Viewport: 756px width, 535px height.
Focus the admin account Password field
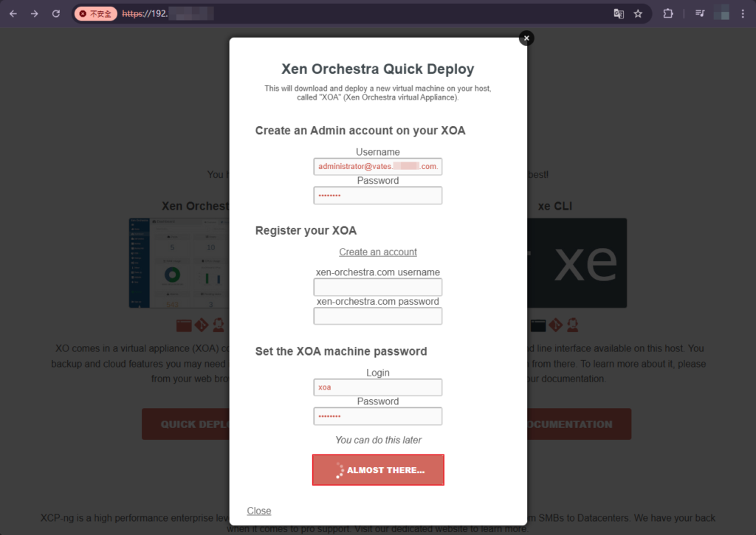pyautogui.click(x=377, y=196)
